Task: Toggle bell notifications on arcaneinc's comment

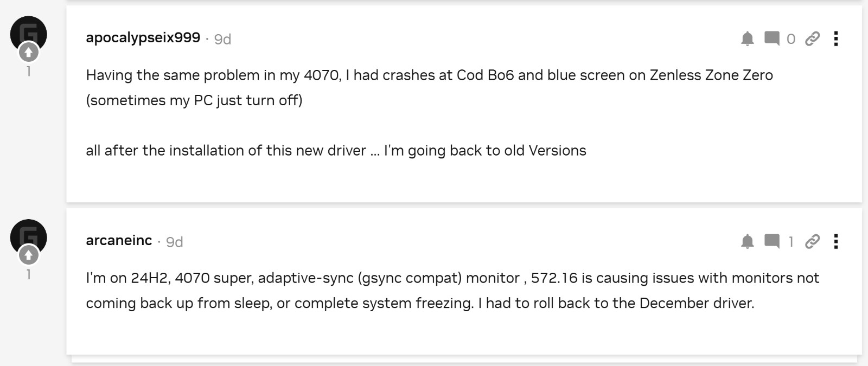Action: tap(747, 241)
